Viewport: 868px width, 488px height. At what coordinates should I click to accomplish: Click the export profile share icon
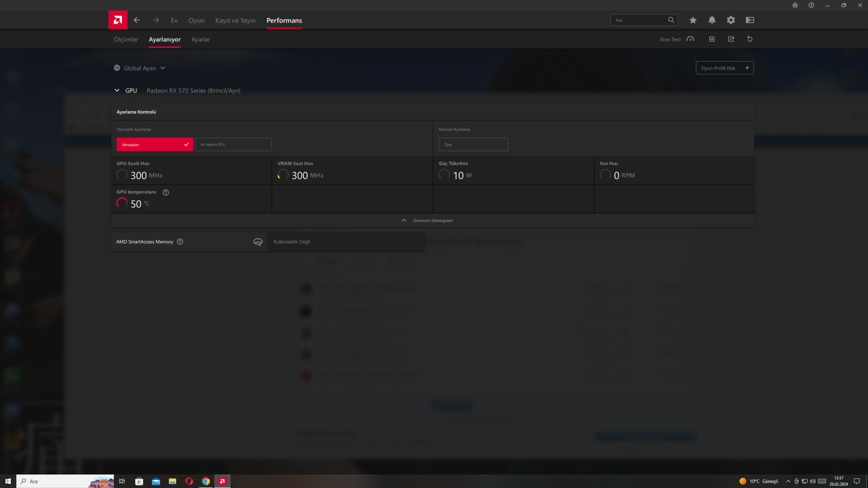pos(731,39)
